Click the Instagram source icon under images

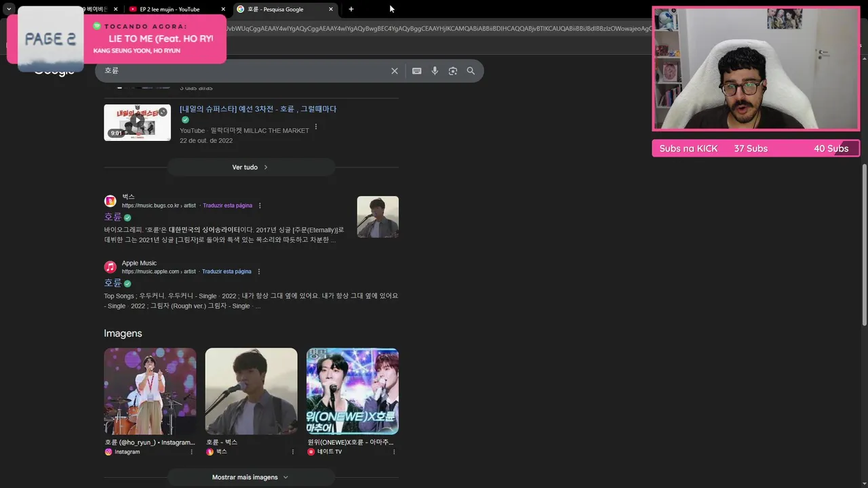pos(108,452)
